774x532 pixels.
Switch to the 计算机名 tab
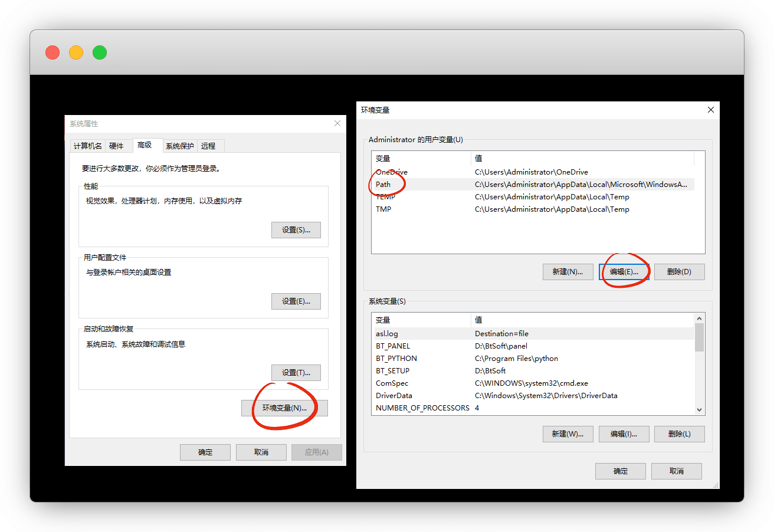pyautogui.click(x=88, y=146)
